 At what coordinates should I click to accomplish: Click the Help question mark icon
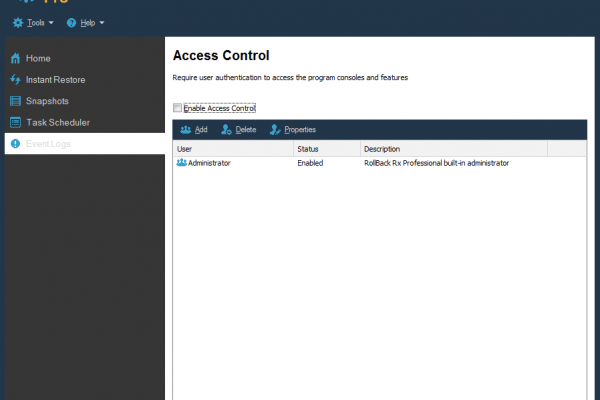(x=71, y=23)
